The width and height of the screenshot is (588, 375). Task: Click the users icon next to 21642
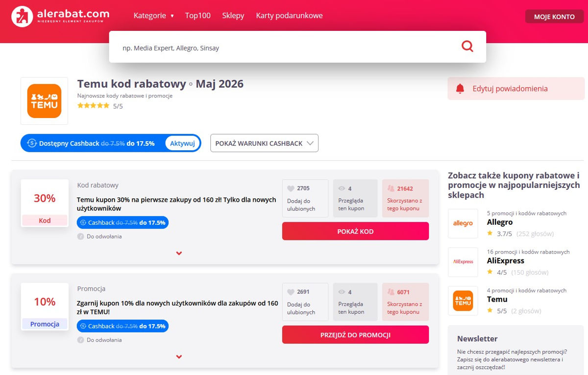(391, 188)
